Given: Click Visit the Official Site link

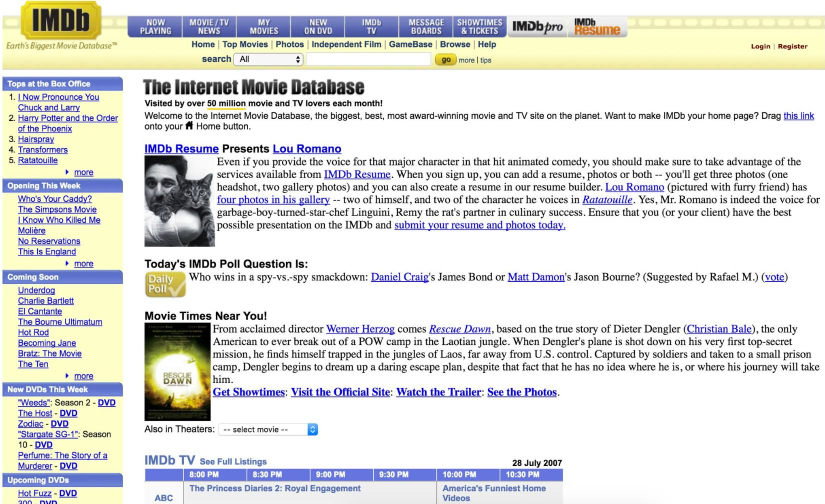Looking at the screenshot, I should tap(340, 392).
